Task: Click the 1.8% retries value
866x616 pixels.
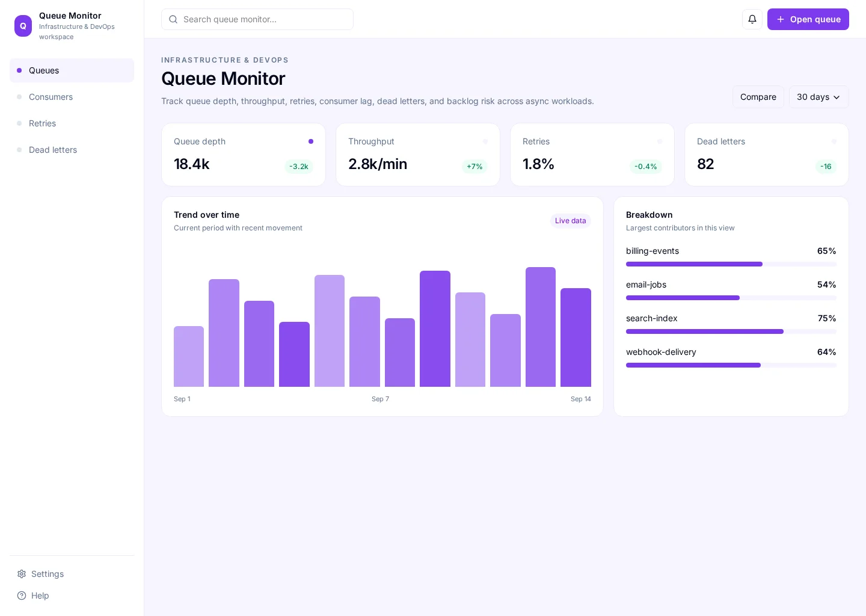Action: coord(538,164)
